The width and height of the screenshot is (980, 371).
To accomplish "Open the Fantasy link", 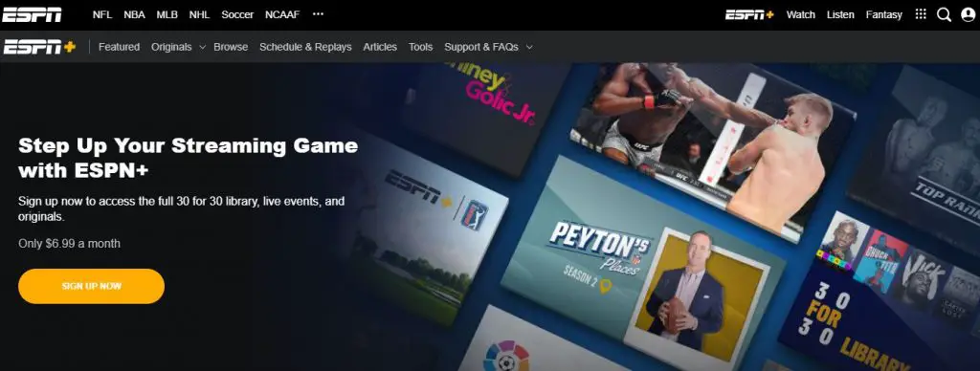I will [883, 14].
